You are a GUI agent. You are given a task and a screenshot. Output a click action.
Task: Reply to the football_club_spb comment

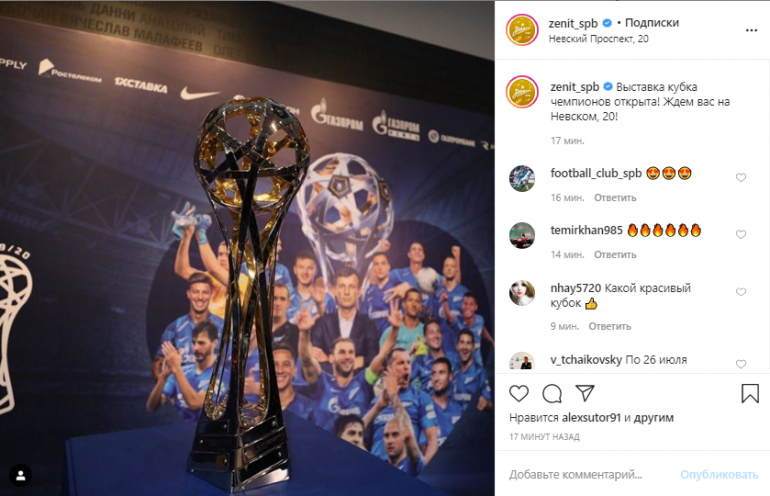[615, 198]
